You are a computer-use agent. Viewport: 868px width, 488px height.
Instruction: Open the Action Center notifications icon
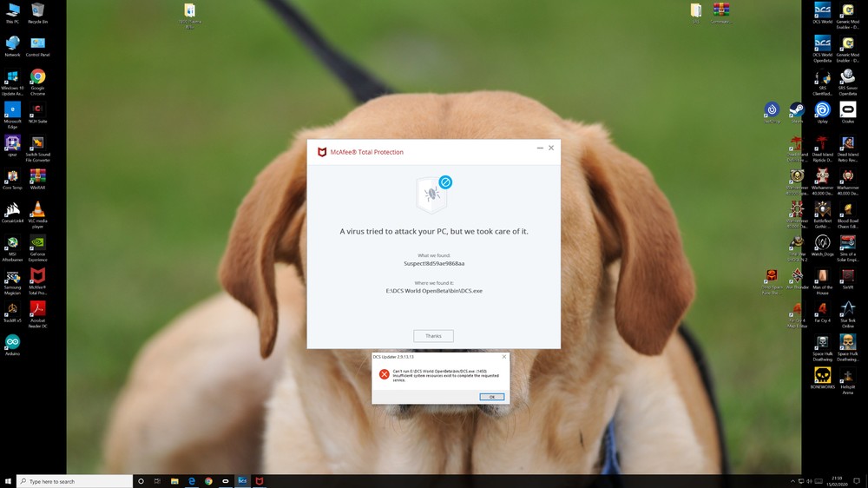click(x=857, y=481)
